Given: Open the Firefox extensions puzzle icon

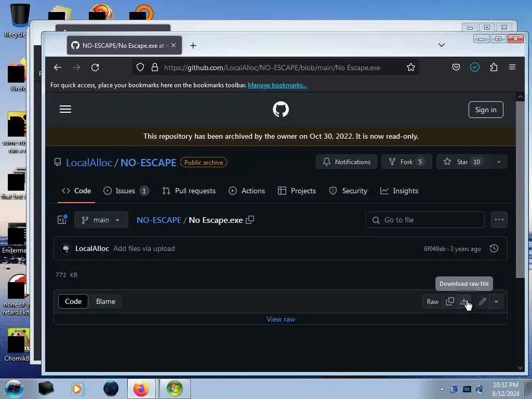Looking at the screenshot, I should tap(494, 67).
